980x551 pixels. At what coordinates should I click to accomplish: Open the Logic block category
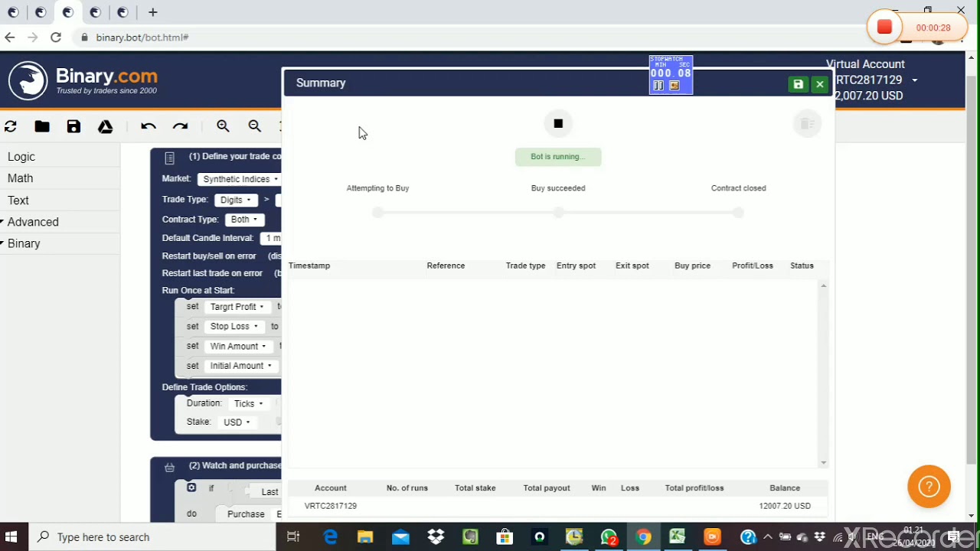click(21, 157)
